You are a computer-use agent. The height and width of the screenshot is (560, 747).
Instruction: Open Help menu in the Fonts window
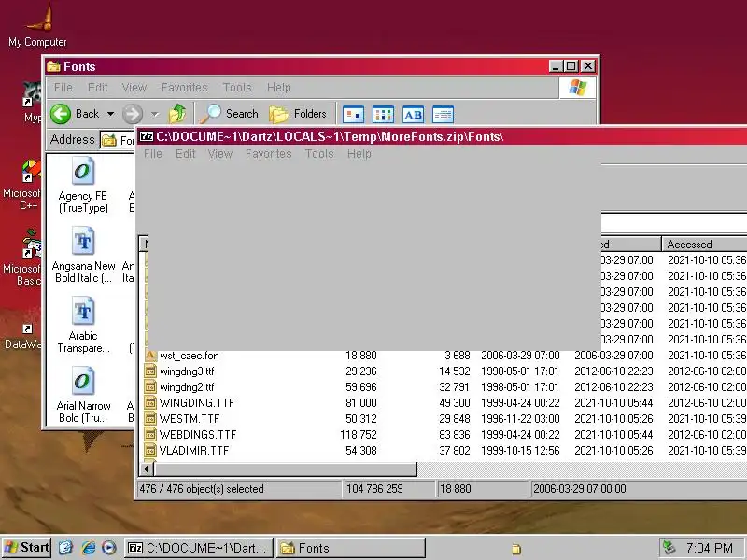(x=278, y=88)
